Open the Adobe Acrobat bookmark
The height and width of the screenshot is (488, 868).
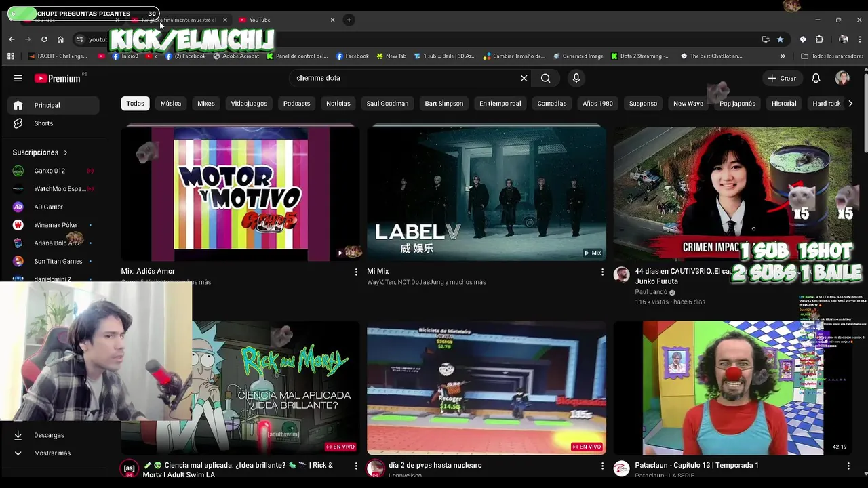pos(236,56)
